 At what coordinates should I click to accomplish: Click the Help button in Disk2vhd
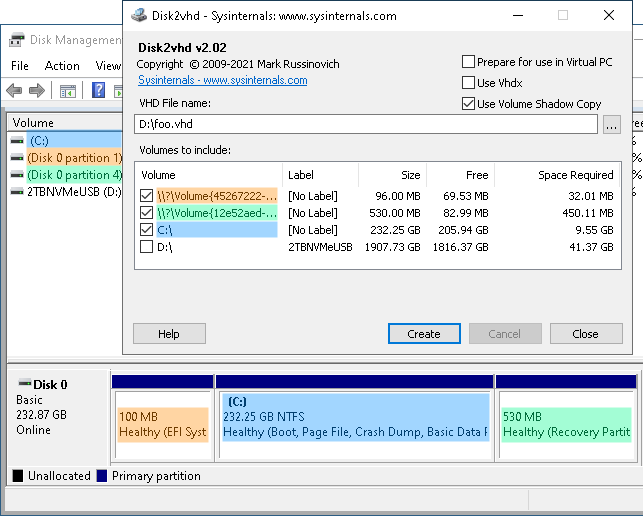pos(169,334)
